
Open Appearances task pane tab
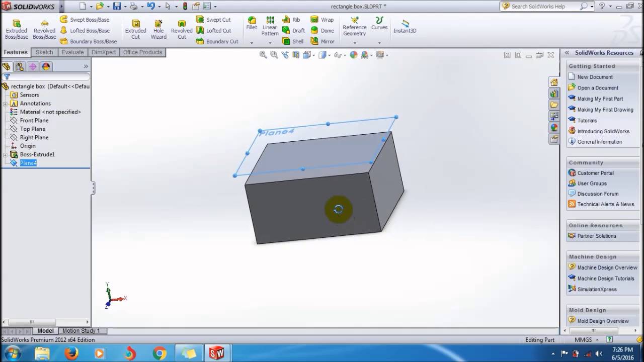[554, 128]
